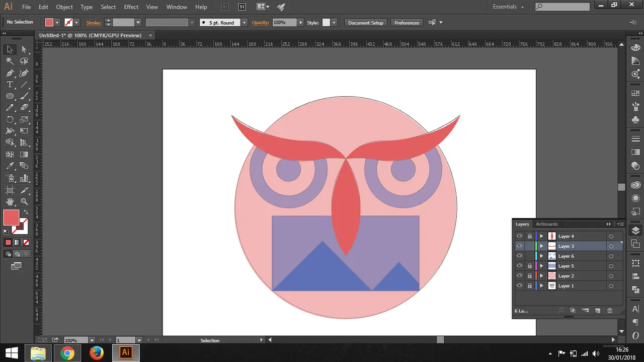Hide Layer 3 using its eye icon
The height and width of the screenshot is (362, 644).
[x=519, y=246]
